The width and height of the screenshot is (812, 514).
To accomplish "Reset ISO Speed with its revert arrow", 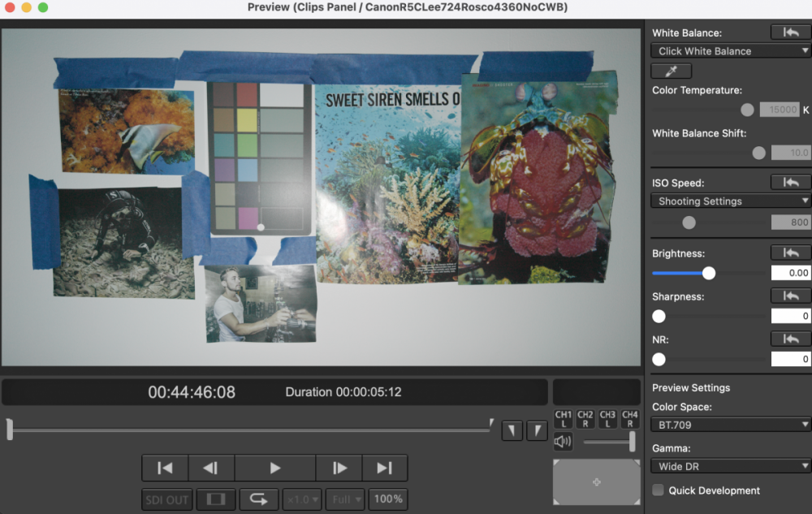I will click(790, 182).
